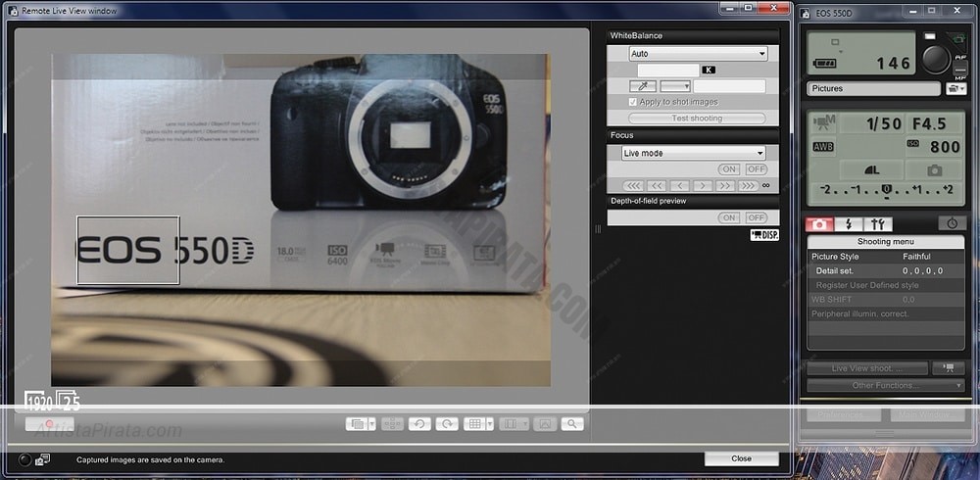The width and height of the screenshot is (980, 480).
Task: Click the single-right focus adjust button
Action: click(703, 185)
